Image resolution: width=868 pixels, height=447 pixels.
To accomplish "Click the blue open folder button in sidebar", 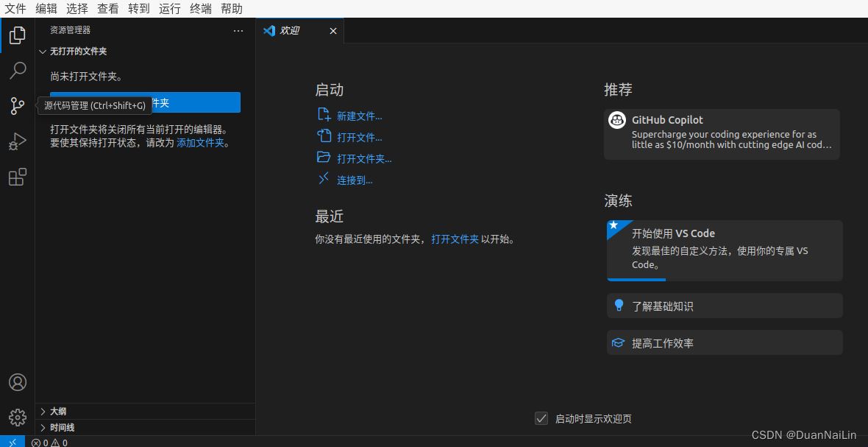I will coord(145,102).
